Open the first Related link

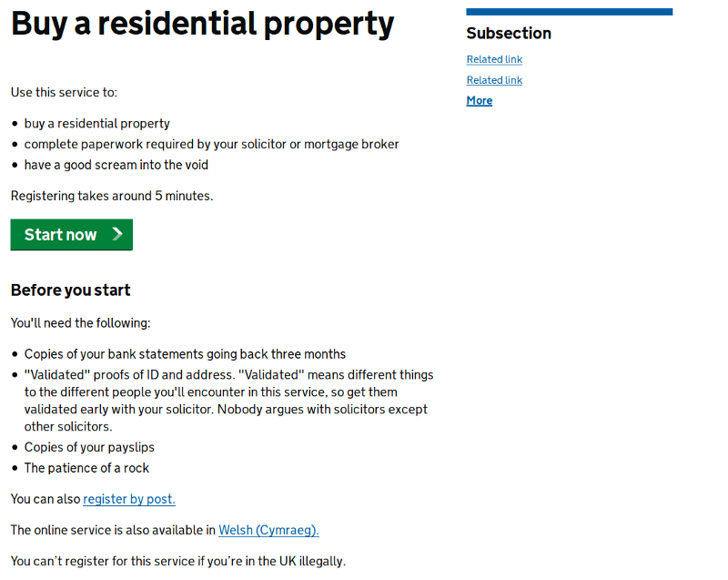pyautogui.click(x=494, y=59)
